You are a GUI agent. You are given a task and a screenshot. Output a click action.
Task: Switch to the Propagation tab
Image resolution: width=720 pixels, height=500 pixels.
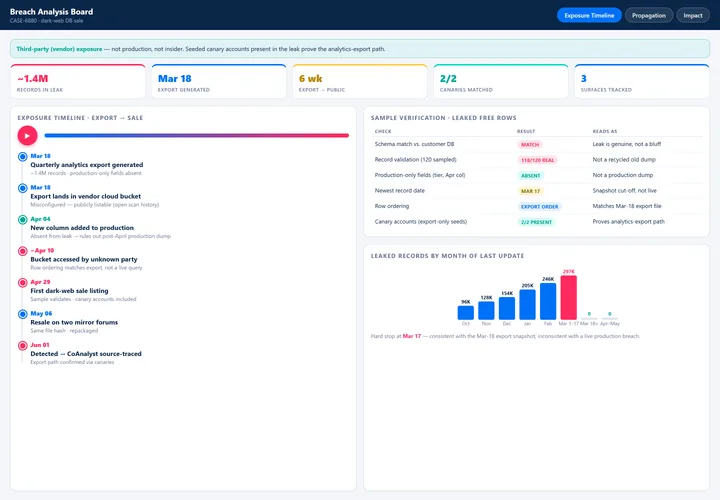pos(648,15)
